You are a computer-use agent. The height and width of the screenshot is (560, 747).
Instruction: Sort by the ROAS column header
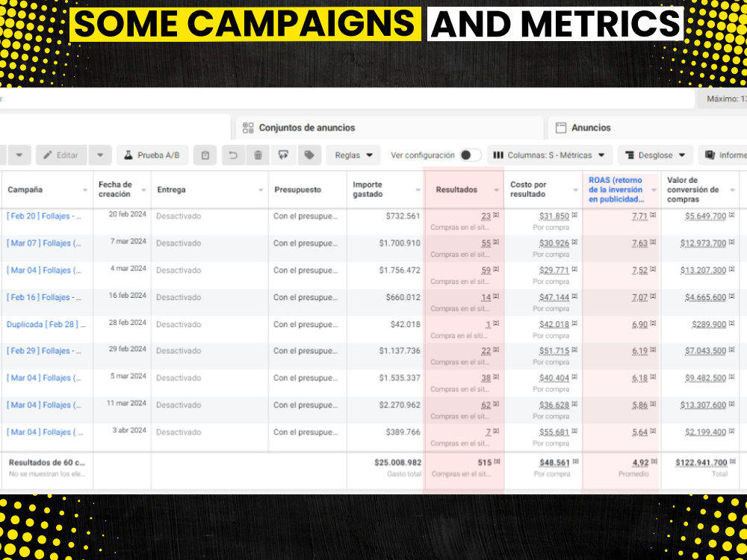point(622,190)
